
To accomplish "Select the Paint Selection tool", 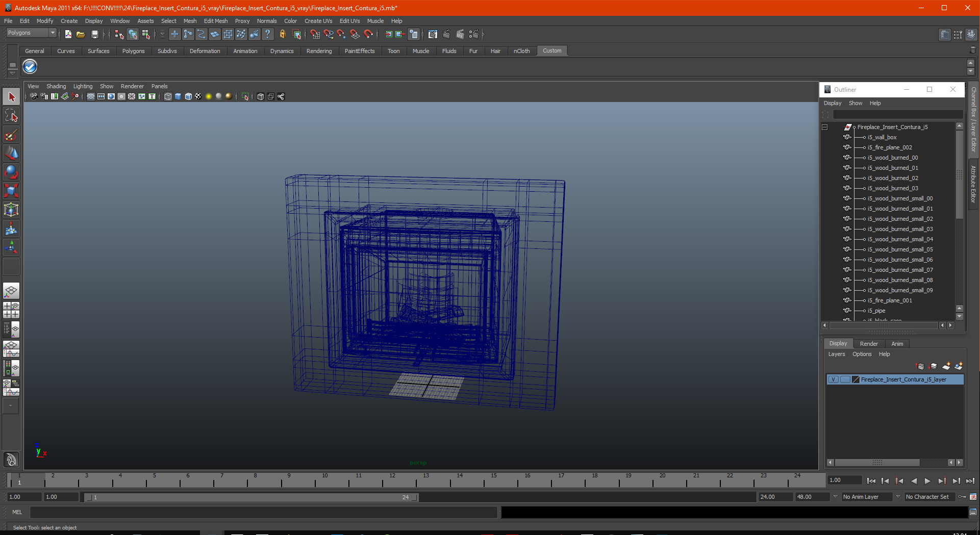I will click(11, 135).
